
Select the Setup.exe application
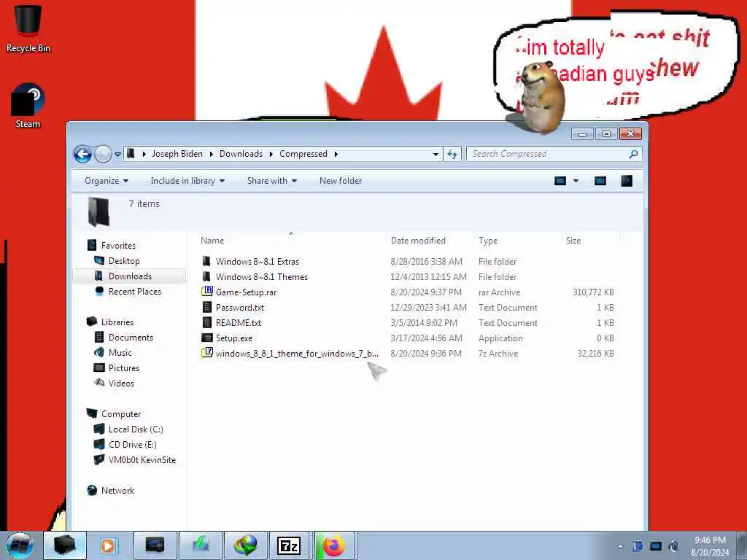point(234,338)
